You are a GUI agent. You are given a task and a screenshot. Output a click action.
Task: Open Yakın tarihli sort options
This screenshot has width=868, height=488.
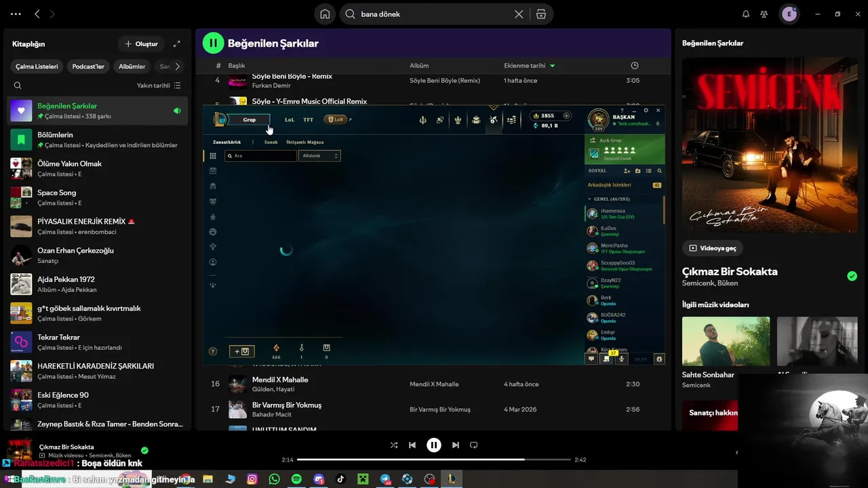[x=159, y=85]
